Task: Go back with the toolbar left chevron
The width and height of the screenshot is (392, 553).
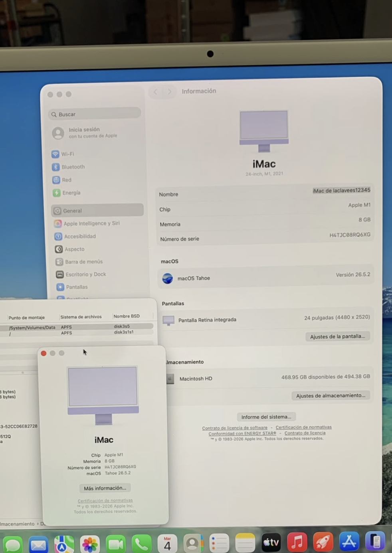Action: 155,92
